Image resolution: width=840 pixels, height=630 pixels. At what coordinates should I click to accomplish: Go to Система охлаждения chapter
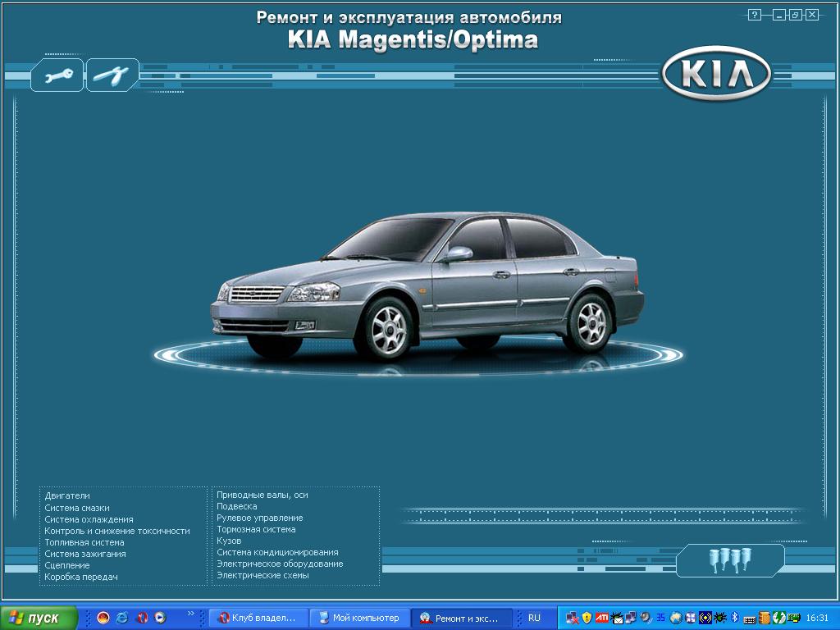89,519
